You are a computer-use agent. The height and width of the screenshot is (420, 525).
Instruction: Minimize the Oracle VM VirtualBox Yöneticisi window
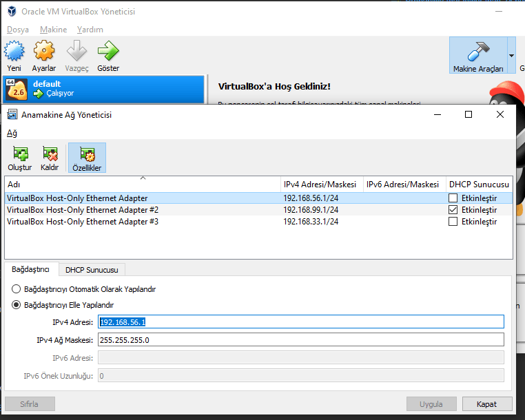[x=499, y=12]
